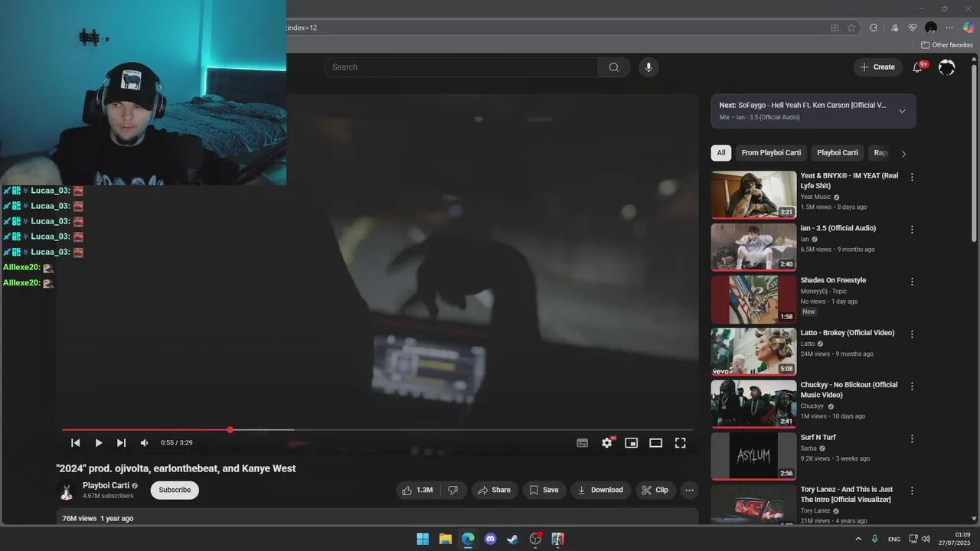Open the Create button menu
Viewport: 980px width, 551px height.
(x=877, y=67)
